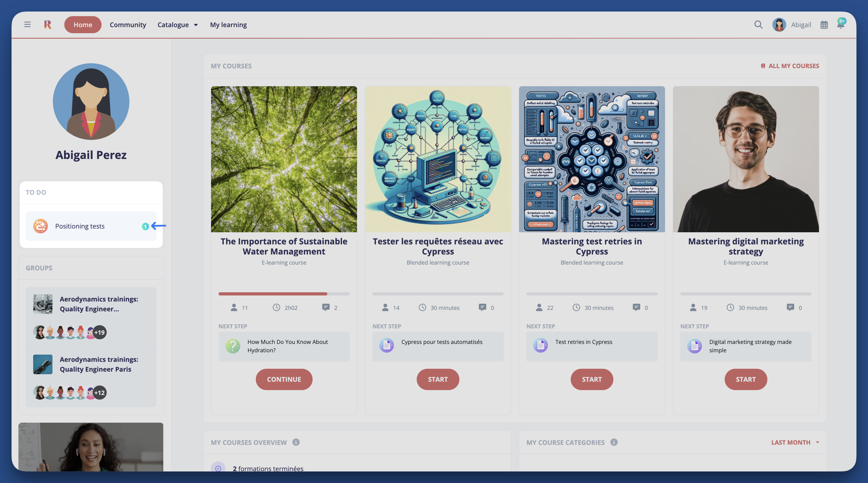
Task: Open the hamburger menu icon
Action: coord(27,24)
